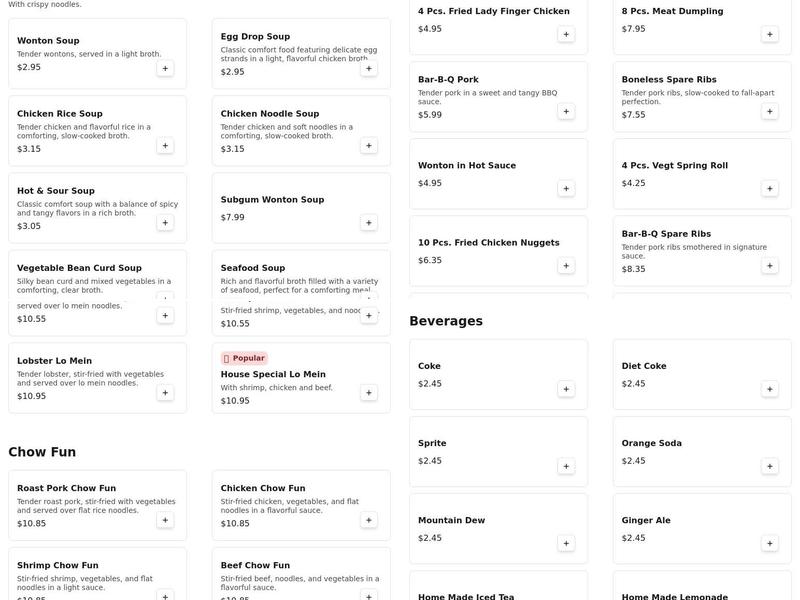Click plus icon for Chicken Rice Soup
Viewport: 800px width, 600px height.
(x=165, y=146)
